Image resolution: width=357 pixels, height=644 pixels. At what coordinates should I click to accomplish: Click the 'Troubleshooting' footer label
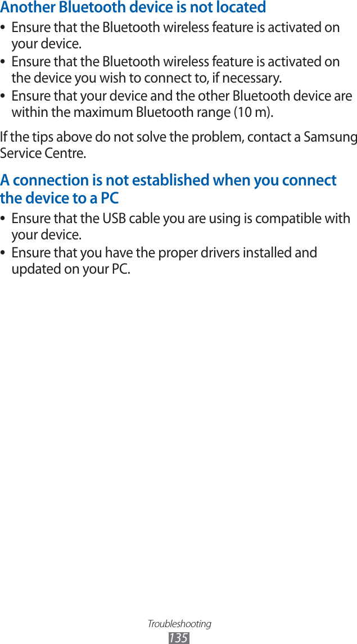coord(179,624)
